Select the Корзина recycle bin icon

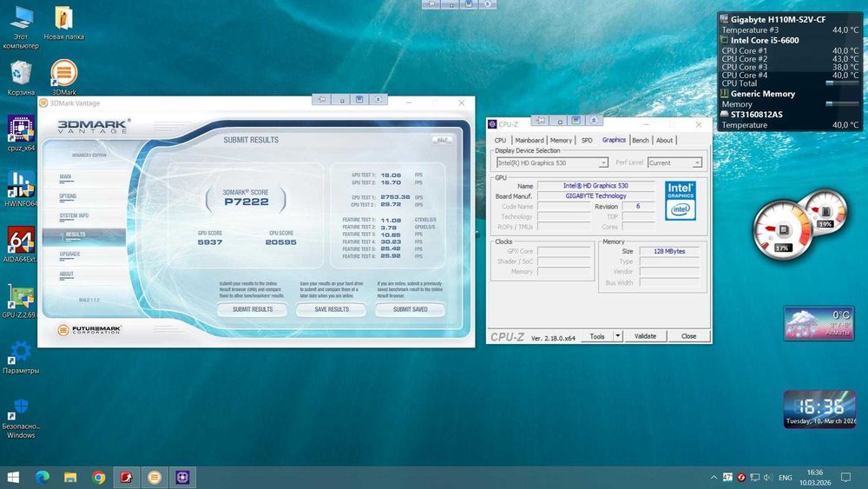(21, 78)
